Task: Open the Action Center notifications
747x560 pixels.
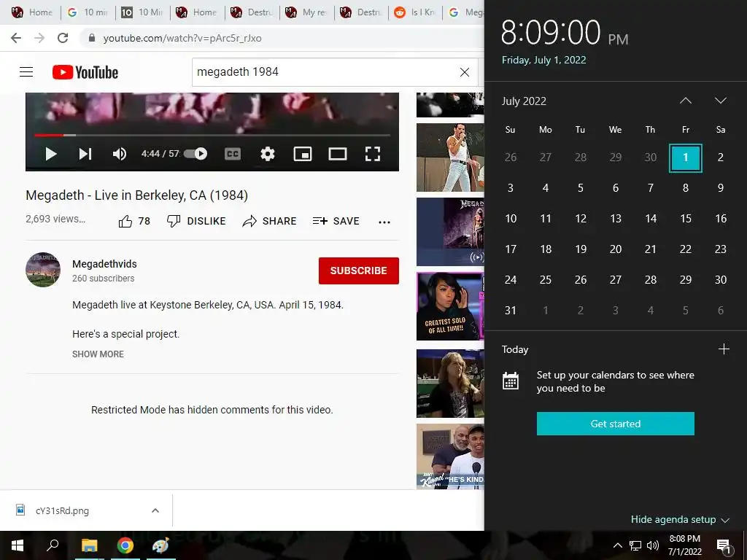Action: coord(724,545)
